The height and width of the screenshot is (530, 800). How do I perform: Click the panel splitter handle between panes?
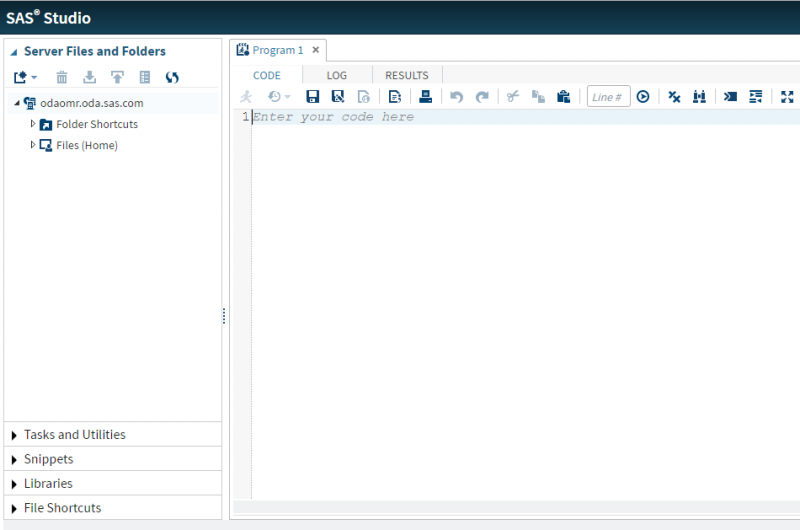pyautogui.click(x=224, y=316)
